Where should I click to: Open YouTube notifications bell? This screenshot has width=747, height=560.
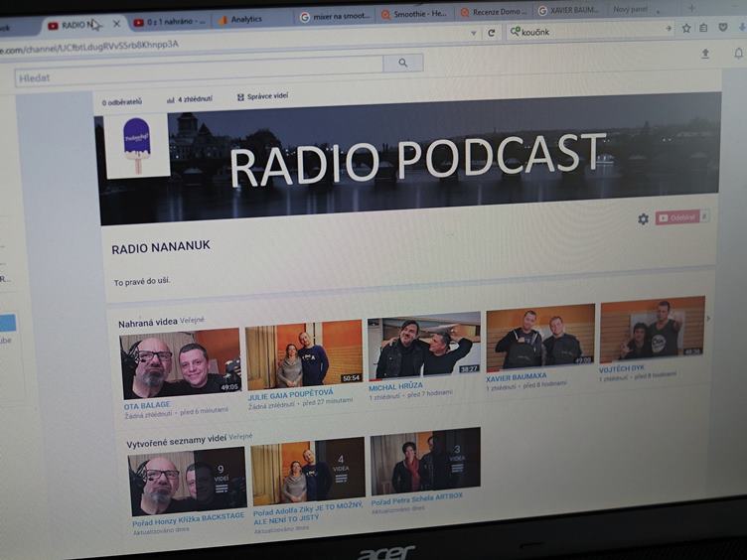pyautogui.click(x=738, y=54)
